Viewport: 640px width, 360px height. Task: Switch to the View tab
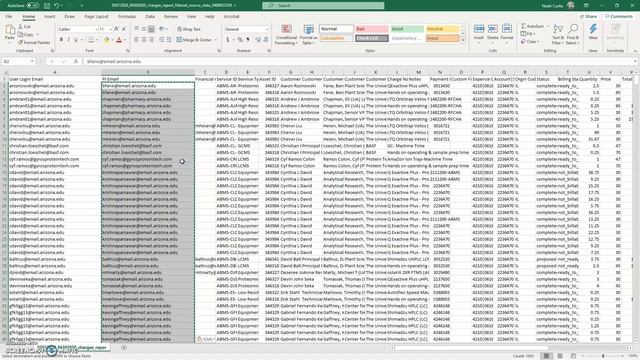[191, 17]
